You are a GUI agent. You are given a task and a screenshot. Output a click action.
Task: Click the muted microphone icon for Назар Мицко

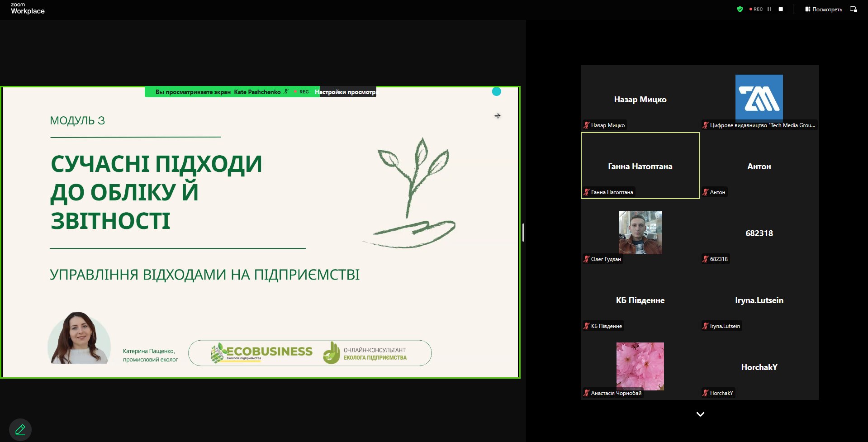(x=587, y=125)
